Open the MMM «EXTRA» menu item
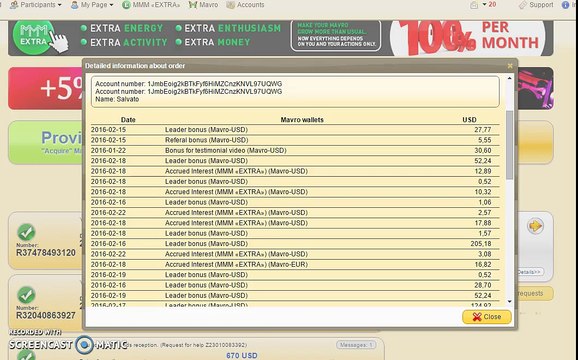The height and width of the screenshot is (360, 578). (152, 5)
